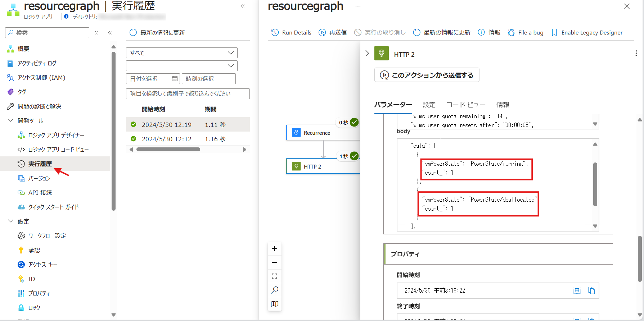Open the タグ tag icon
This screenshot has height=321, width=644.
pos(10,92)
